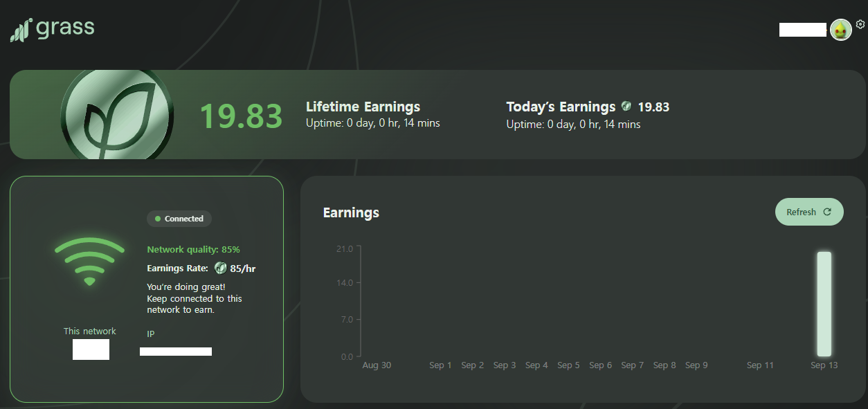Click the large grass token coin
The image size is (868, 409).
(117, 115)
